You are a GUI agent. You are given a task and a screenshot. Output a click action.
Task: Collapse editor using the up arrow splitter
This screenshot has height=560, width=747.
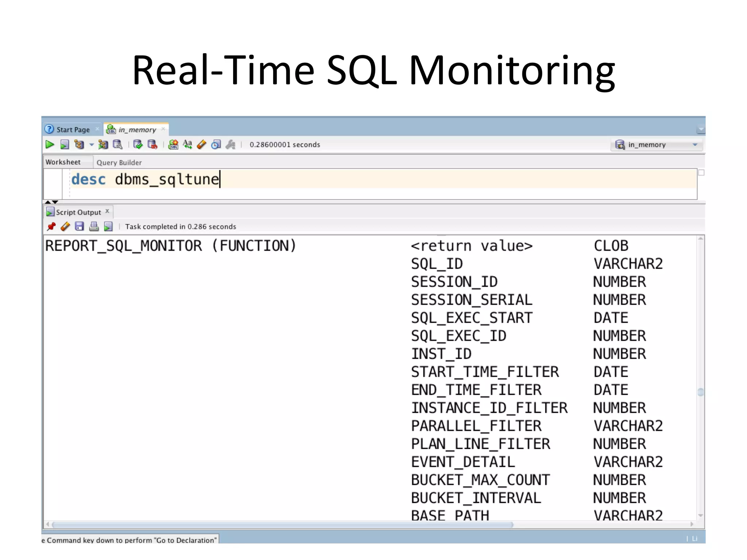pos(48,202)
